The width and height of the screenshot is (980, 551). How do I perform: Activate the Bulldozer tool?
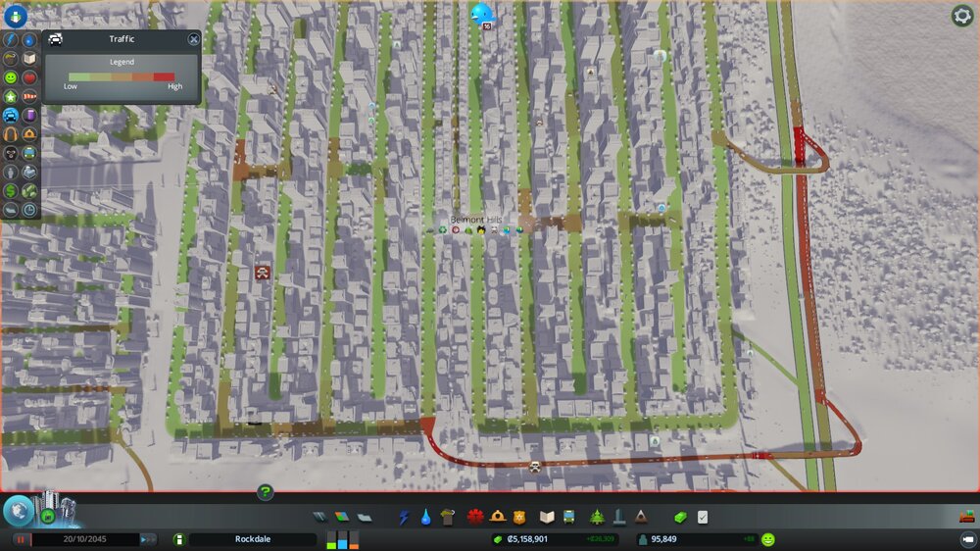point(967,517)
